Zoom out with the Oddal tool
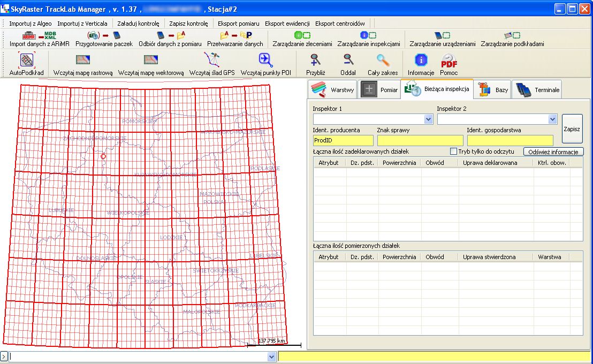 [x=348, y=59]
